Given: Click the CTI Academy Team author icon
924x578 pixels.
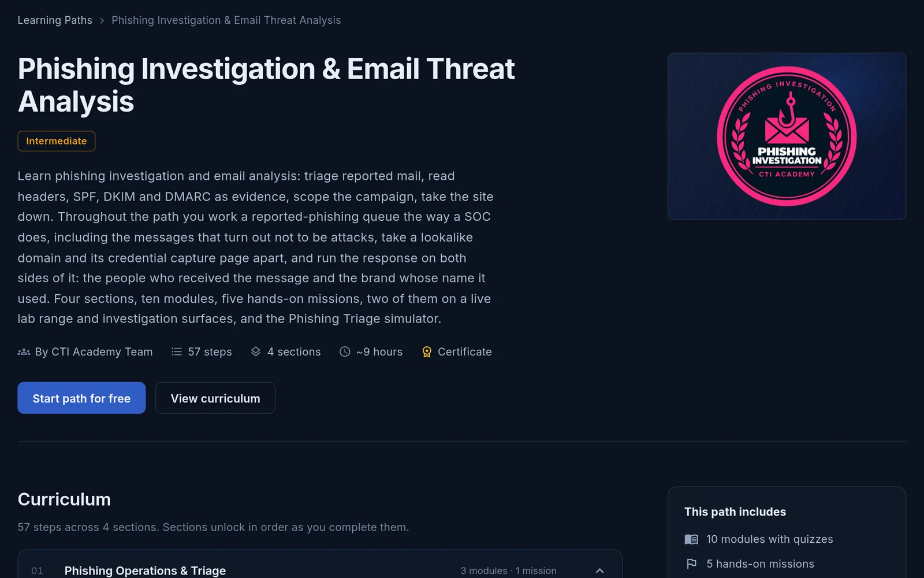Looking at the screenshot, I should 24,351.
